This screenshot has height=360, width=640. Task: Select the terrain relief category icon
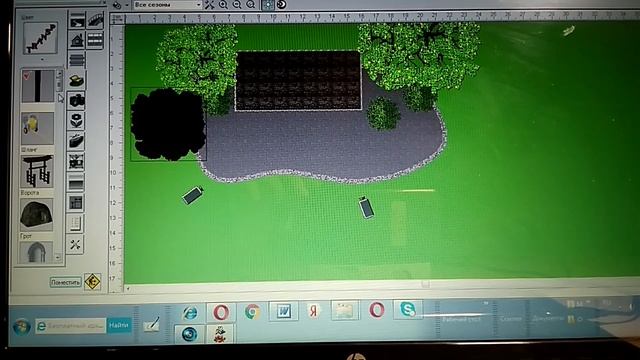(x=77, y=20)
